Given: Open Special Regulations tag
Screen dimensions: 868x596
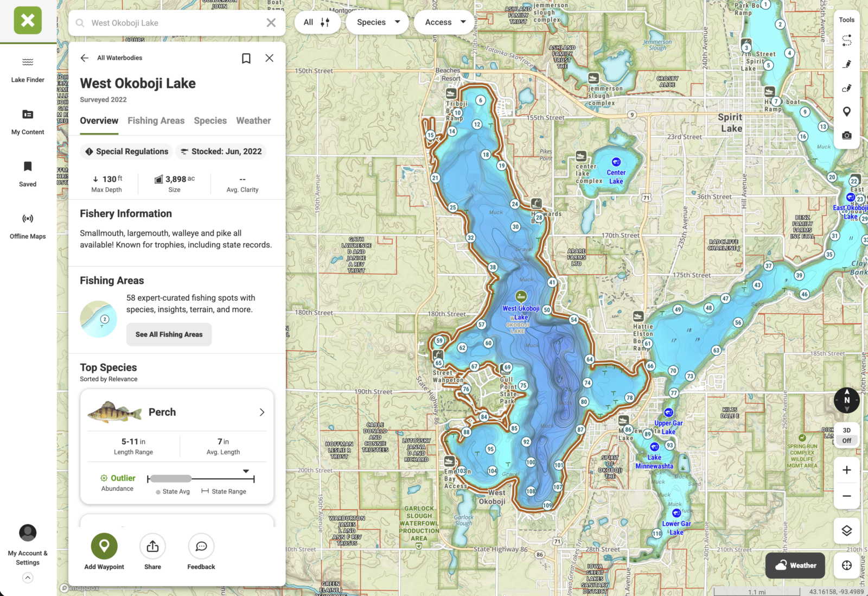Looking at the screenshot, I should (x=126, y=151).
